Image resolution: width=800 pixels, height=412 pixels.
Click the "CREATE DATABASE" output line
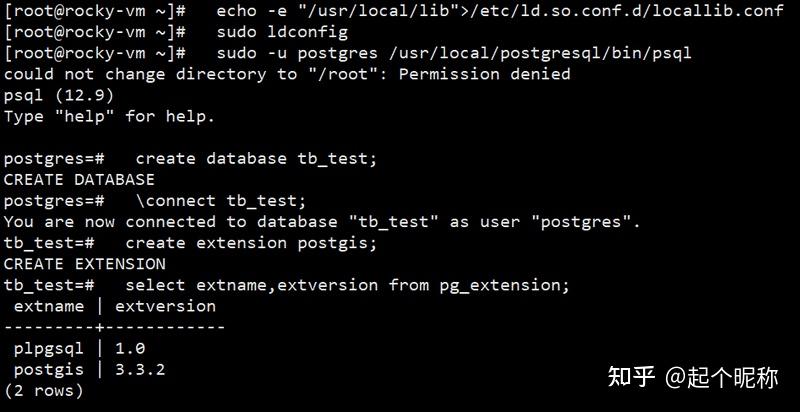[x=79, y=180]
